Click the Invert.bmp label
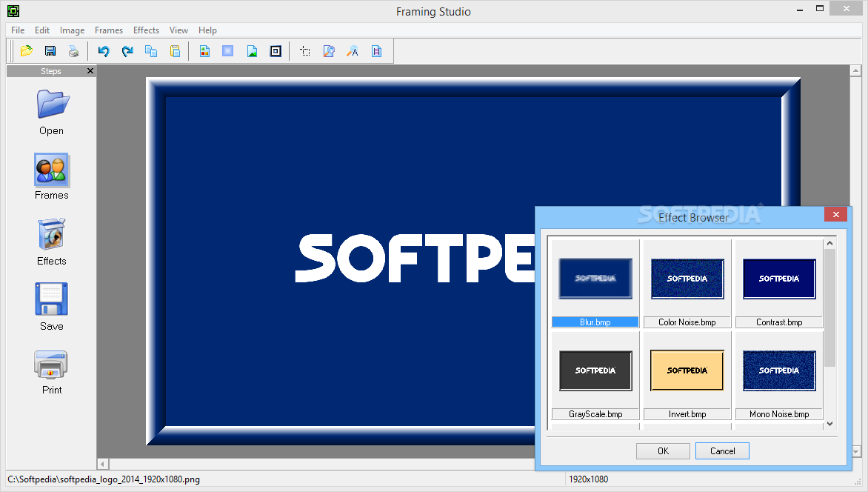The image size is (868, 492). [x=687, y=414]
